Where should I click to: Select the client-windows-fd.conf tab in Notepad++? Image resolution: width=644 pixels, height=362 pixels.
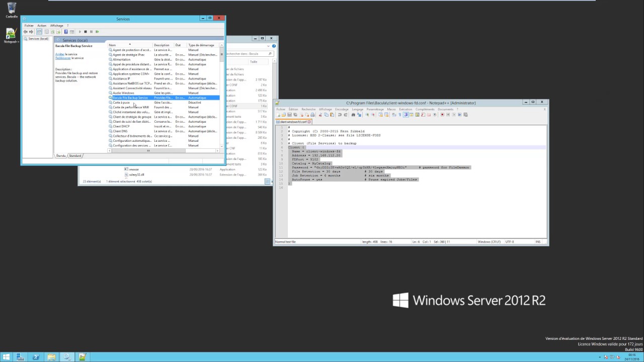[x=294, y=122]
